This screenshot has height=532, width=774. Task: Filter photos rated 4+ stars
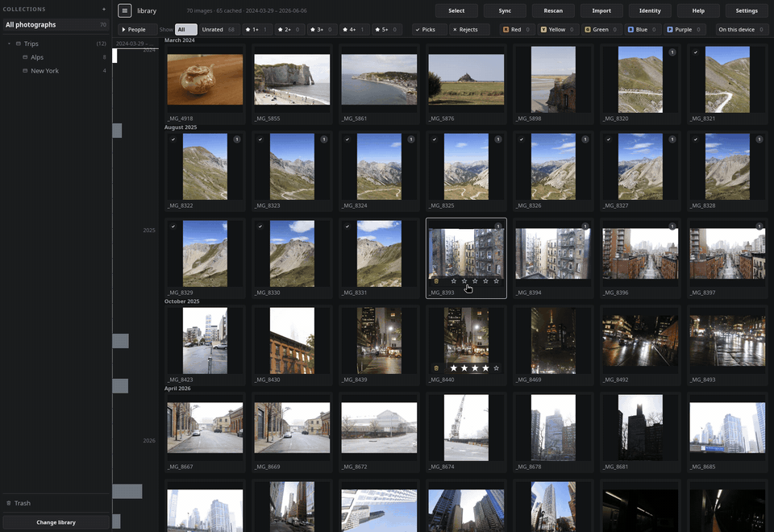click(x=355, y=30)
